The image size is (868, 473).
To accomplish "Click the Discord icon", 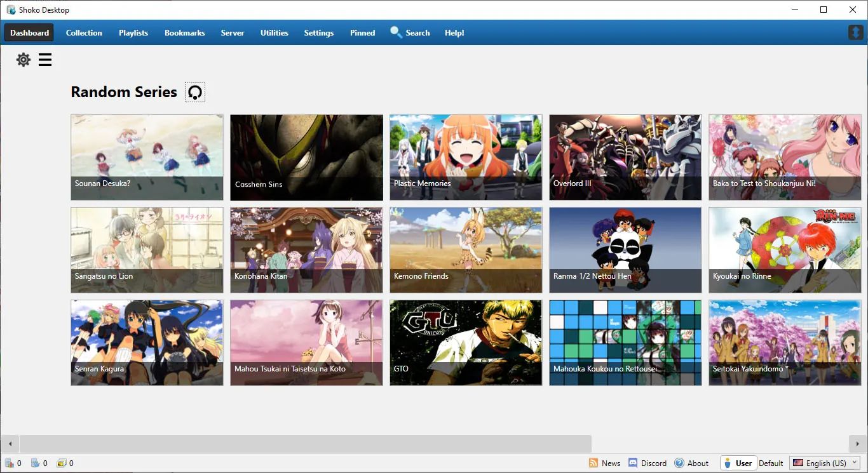I will click(x=633, y=463).
